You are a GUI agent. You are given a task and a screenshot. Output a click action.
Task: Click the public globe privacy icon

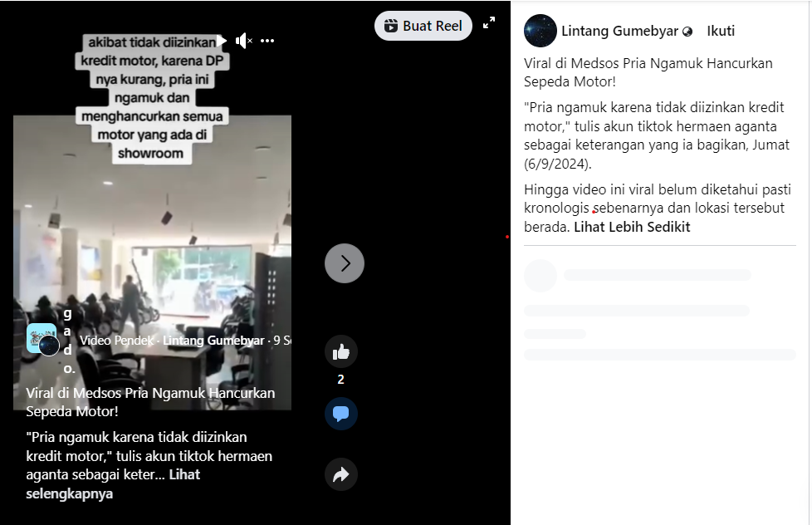[x=687, y=32]
